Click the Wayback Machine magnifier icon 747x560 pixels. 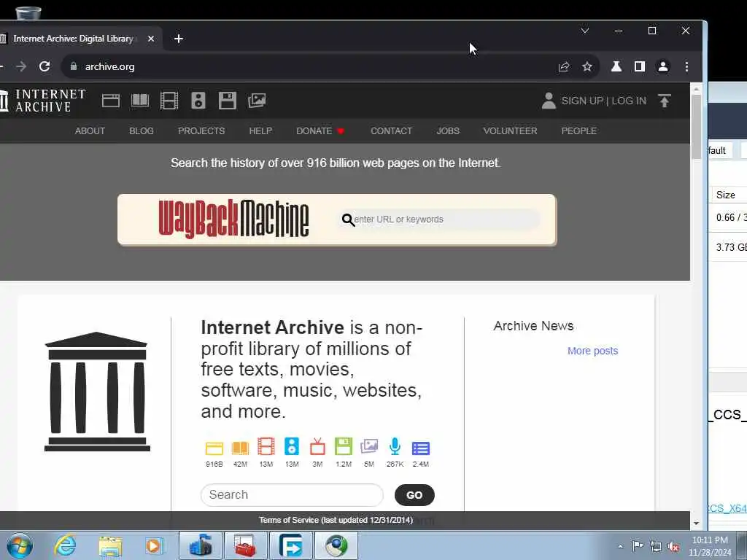pos(348,219)
